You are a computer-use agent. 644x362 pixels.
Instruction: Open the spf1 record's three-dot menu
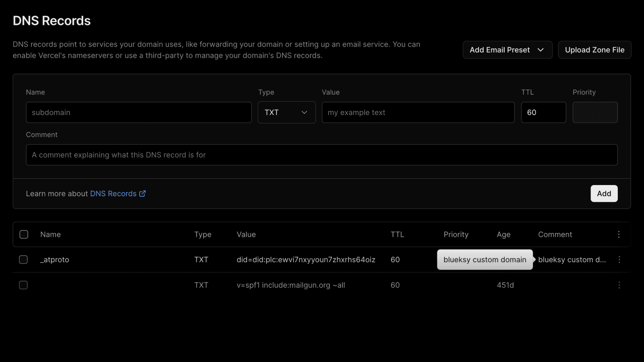coord(619,285)
